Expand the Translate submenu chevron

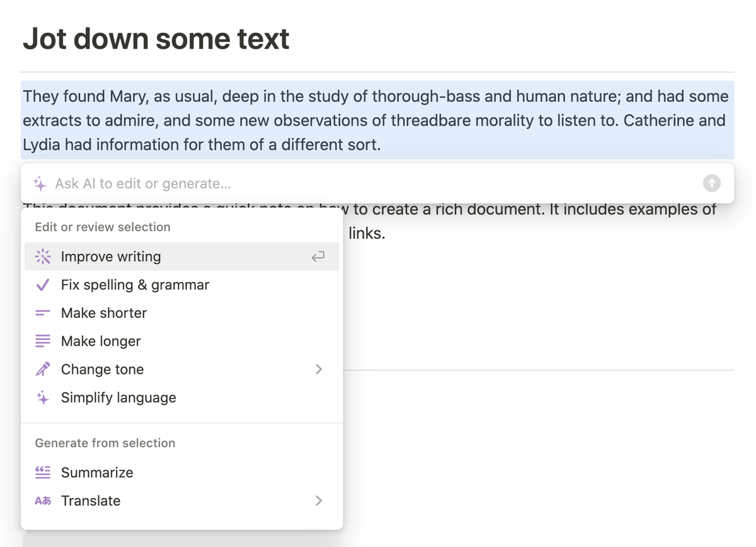coord(319,501)
